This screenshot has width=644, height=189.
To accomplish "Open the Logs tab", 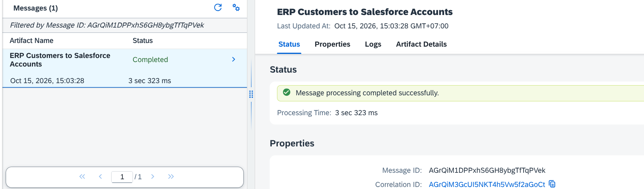I will click(x=373, y=44).
